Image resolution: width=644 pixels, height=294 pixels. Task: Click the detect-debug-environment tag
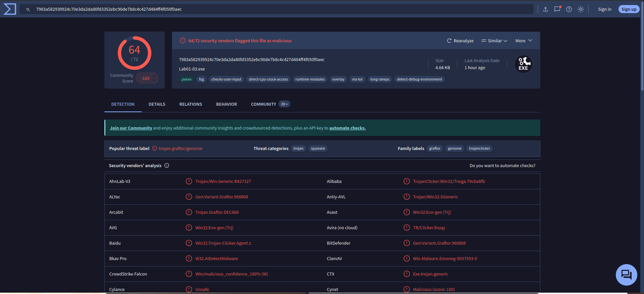419,79
